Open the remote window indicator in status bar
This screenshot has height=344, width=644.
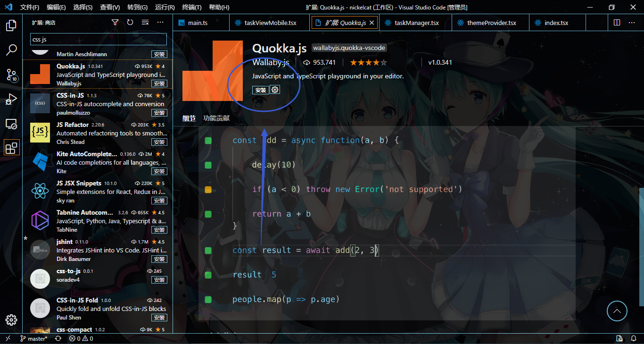(8, 338)
